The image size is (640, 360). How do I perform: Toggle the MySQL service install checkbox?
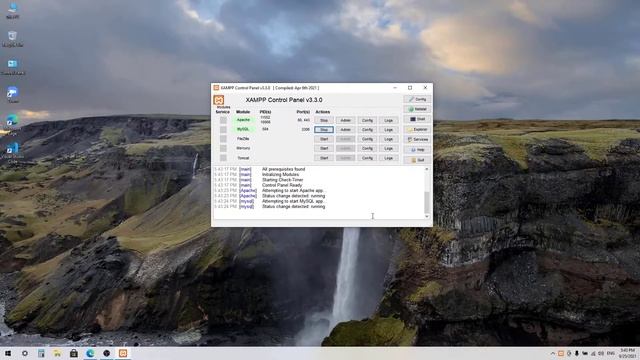[x=223, y=129]
